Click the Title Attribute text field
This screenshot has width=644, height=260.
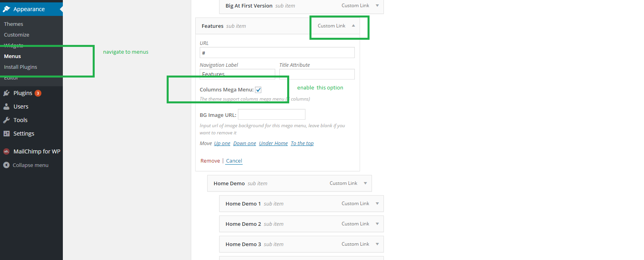point(317,74)
